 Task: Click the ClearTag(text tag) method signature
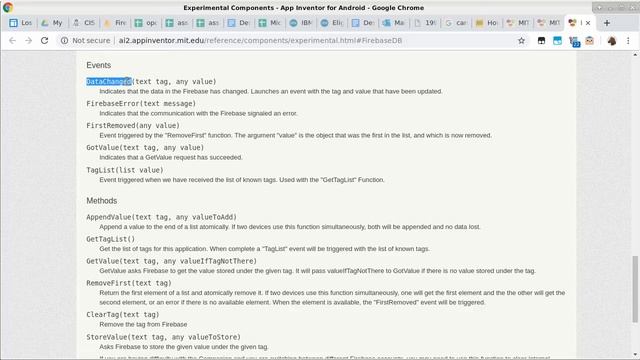(123, 315)
